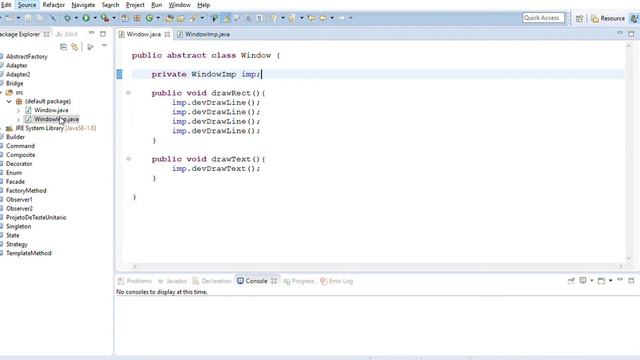Open dropdown arrow next to Run button
The width and height of the screenshot is (640, 360).
click(x=95, y=18)
